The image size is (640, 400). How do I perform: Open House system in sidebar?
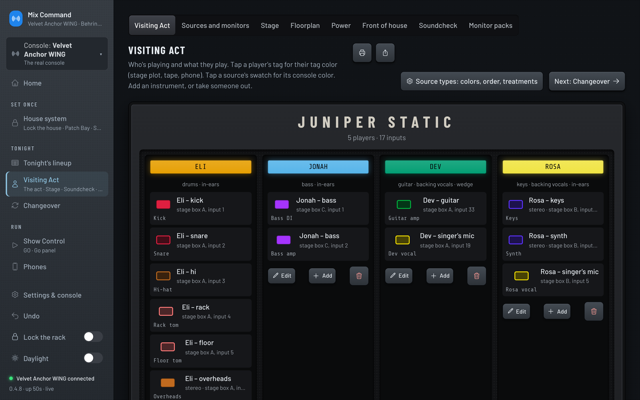click(57, 123)
